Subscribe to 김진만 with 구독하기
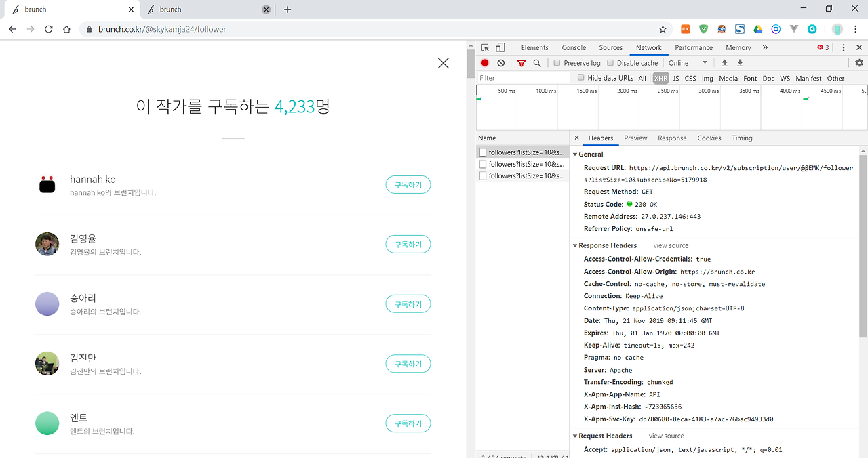Screen dimensions: 868x458 (x=408, y=364)
